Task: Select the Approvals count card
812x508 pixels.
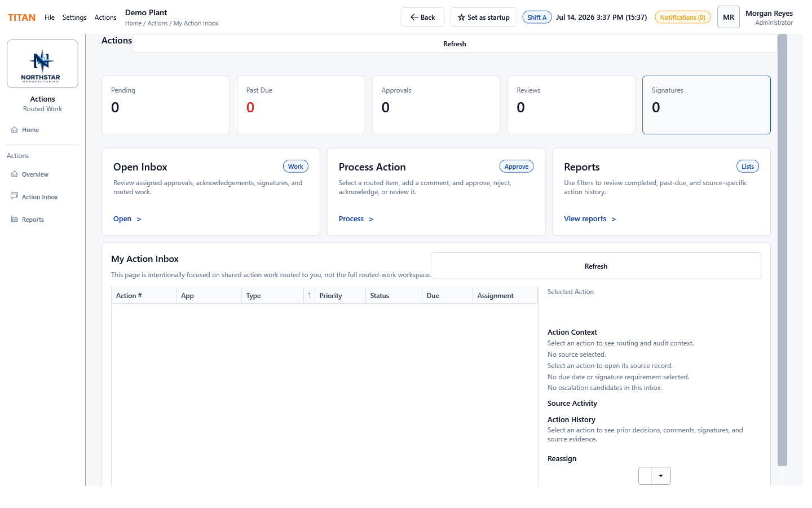Action: 436,105
